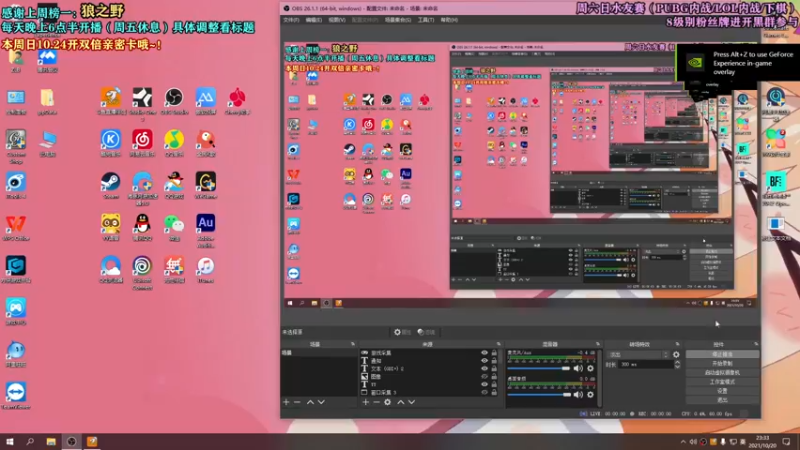Open the 帮助(H) menu in OBS
Image resolution: width=800 pixels, height=450 pixels.
pyautogui.click(x=449, y=20)
